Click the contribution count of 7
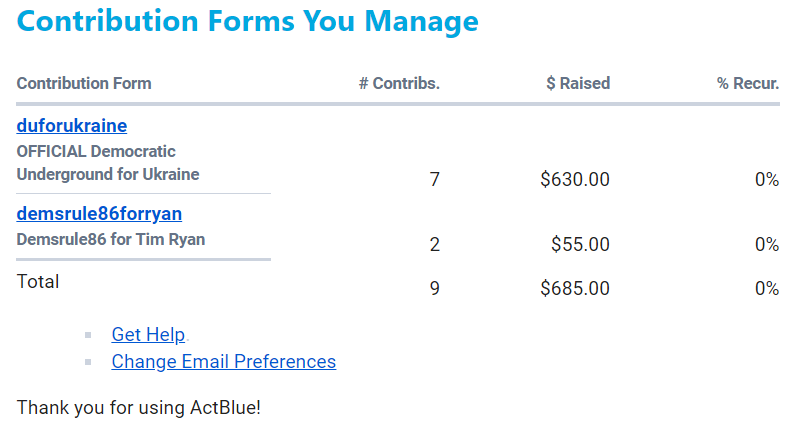This screenshot has height=426, width=806. pyautogui.click(x=434, y=180)
